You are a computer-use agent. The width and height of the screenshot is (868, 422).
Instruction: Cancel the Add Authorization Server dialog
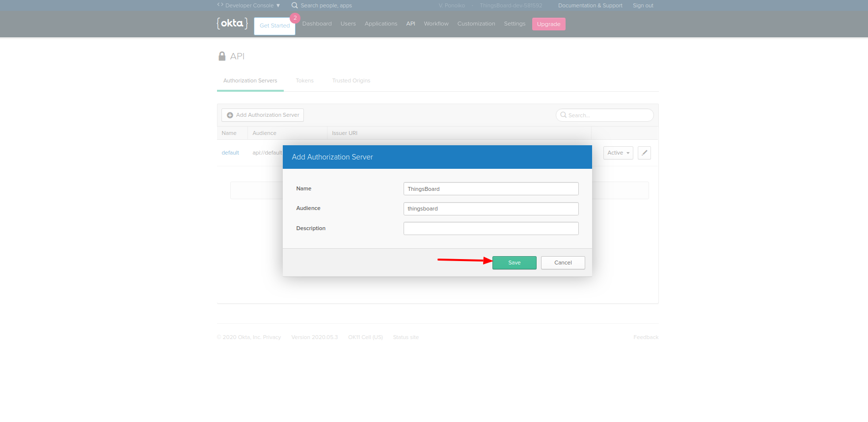(x=563, y=263)
